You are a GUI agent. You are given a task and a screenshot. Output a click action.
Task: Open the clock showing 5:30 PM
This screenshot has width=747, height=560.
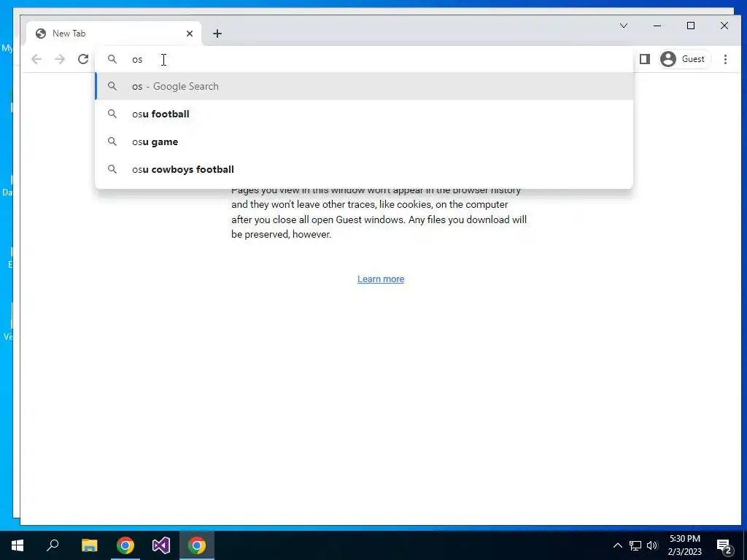pyautogui.click(x=684, y=545)
